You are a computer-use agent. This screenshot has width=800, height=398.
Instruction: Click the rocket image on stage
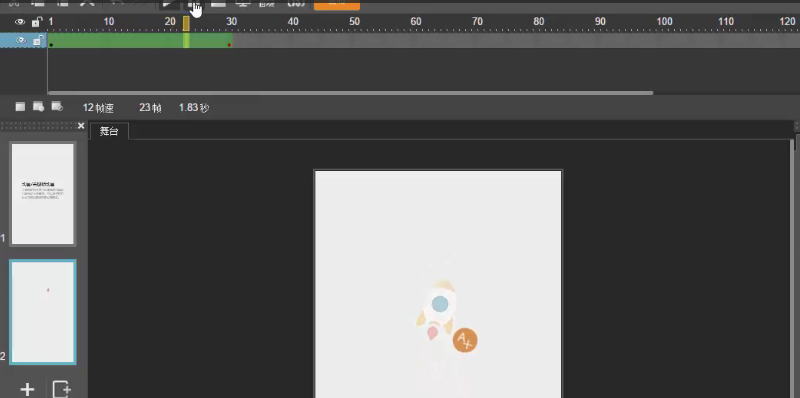(x=438, y=310)
